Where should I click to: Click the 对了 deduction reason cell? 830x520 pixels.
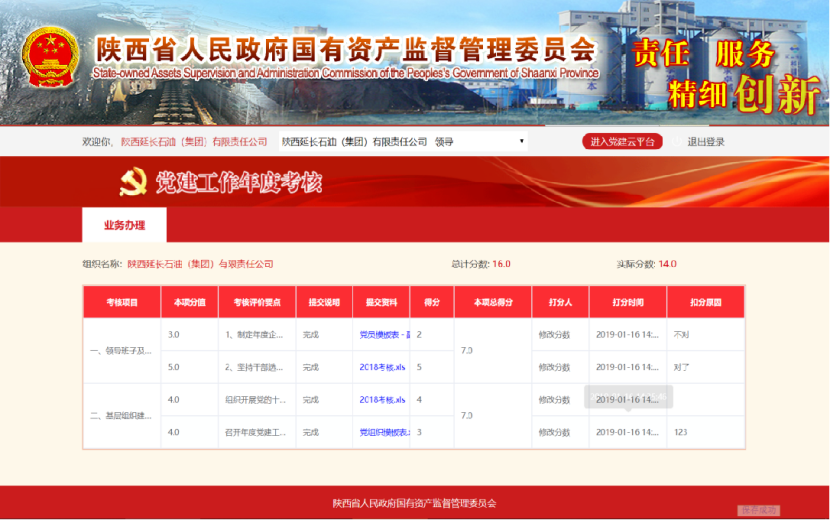[706, 367]
